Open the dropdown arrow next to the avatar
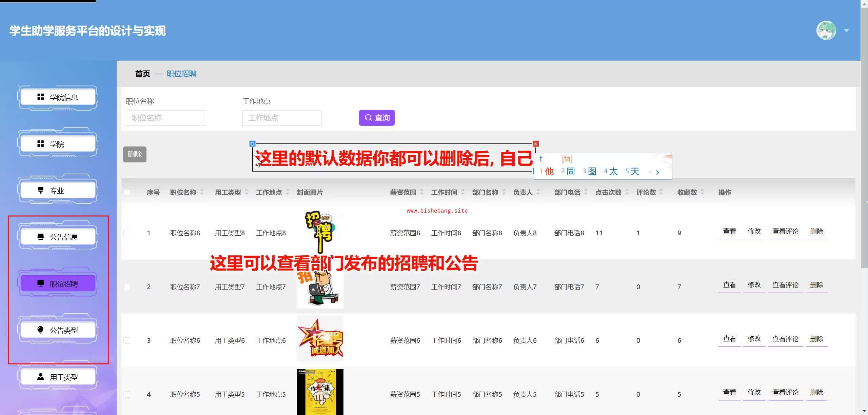 (x=846, y=31)
